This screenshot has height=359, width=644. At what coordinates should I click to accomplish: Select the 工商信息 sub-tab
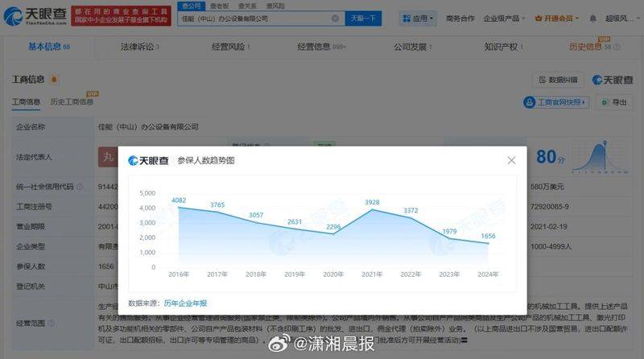(26, 102)
